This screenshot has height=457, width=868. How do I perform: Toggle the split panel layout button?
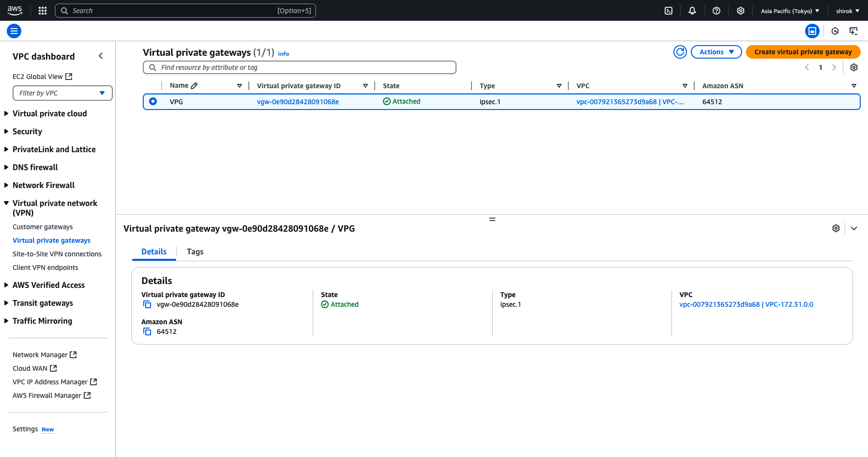tap(813, 31)
